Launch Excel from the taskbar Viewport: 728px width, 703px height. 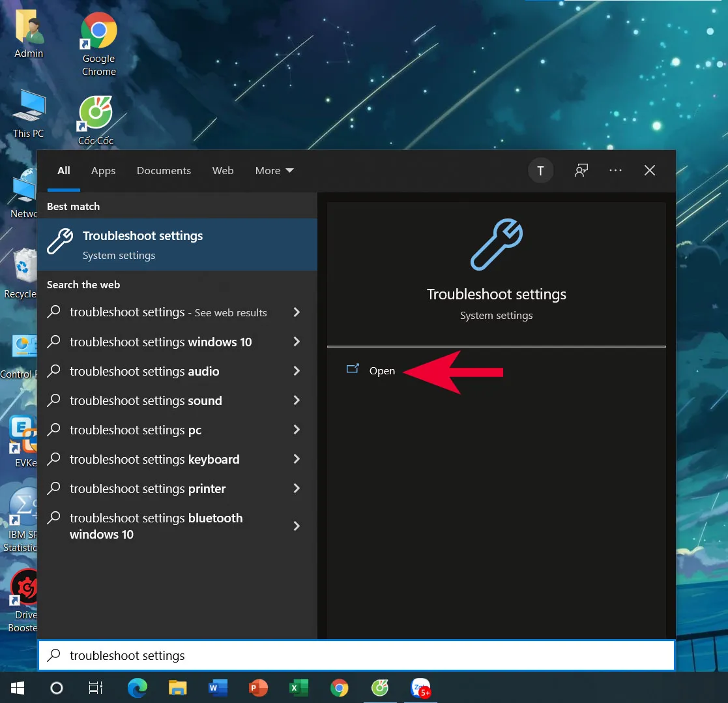[298, 688]
